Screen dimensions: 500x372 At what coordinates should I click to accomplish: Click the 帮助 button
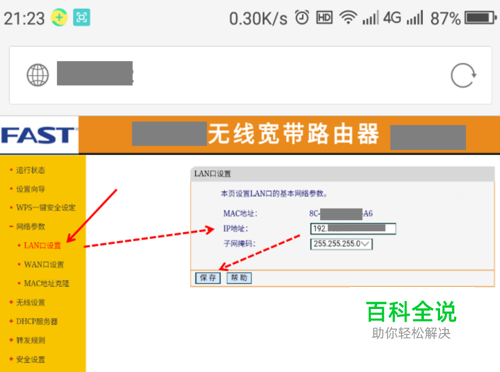[x=239, y=278]
